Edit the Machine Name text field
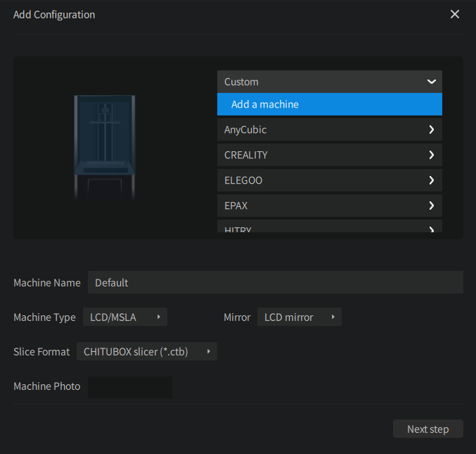The height and width of the screenshot is (454, 476). click(x=275, y=282)
